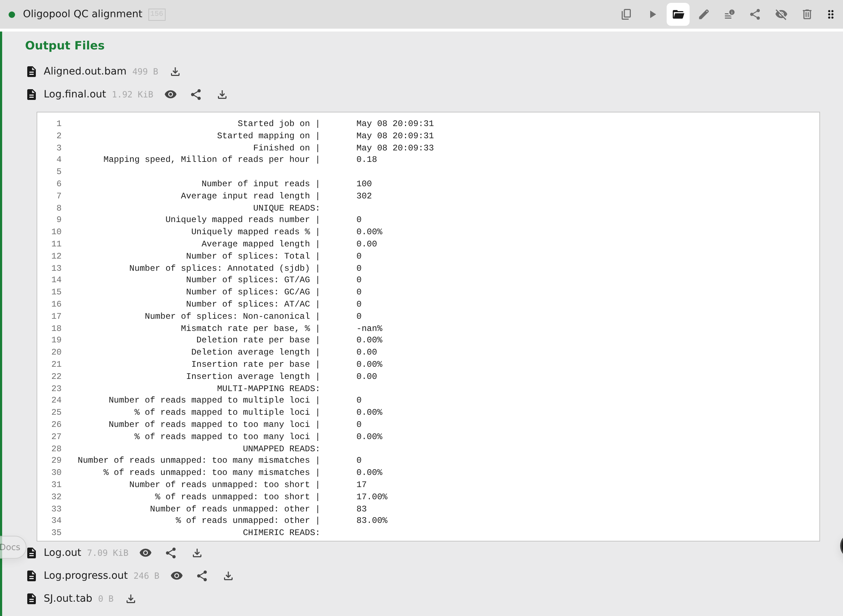Open the job log notes icon
The height and width of the screenshot is (616, 843).
[729, 14]
